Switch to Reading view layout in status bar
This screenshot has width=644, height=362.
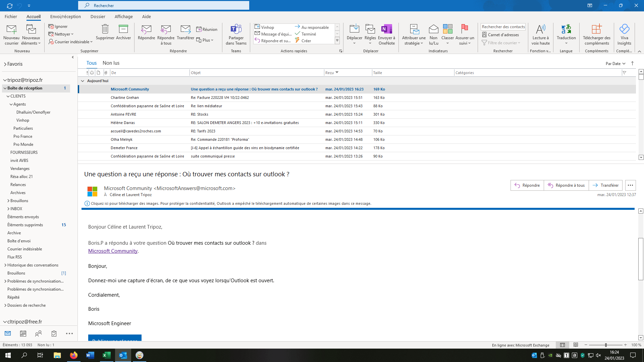tap(576, 345)
